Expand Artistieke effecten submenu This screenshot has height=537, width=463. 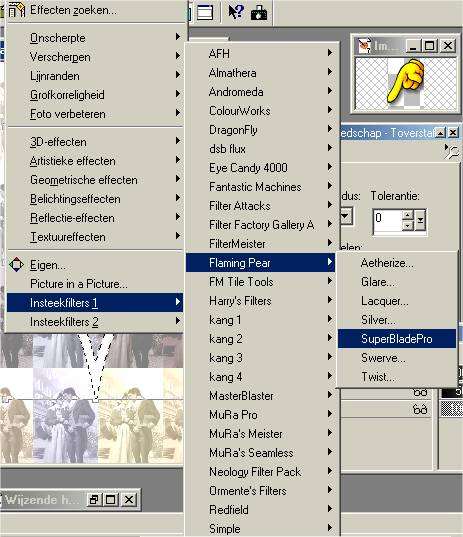click(x=95, y=161)
